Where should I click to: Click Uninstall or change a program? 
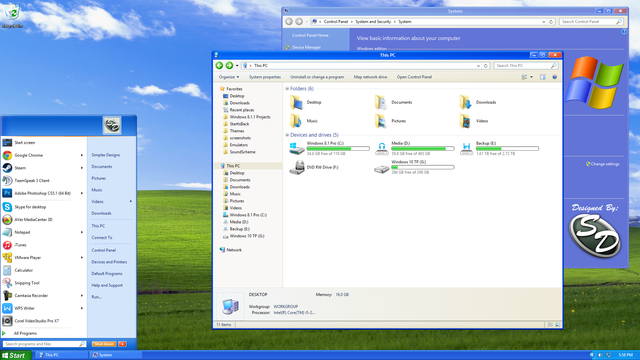coord(317,77)
